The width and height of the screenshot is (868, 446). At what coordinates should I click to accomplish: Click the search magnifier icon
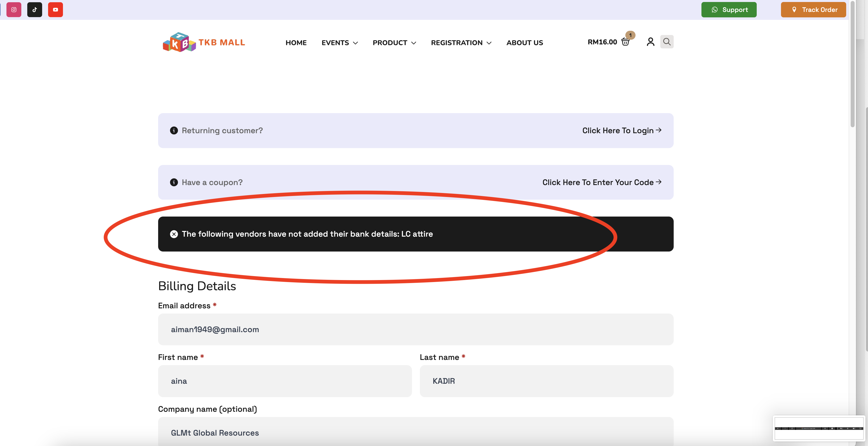pos(667,42)
